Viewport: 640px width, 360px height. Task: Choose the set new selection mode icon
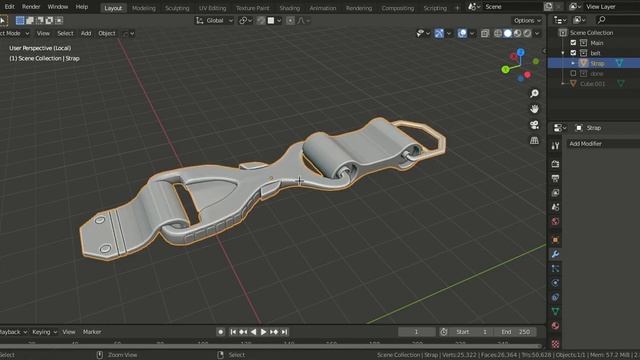(x=20, y=20)
